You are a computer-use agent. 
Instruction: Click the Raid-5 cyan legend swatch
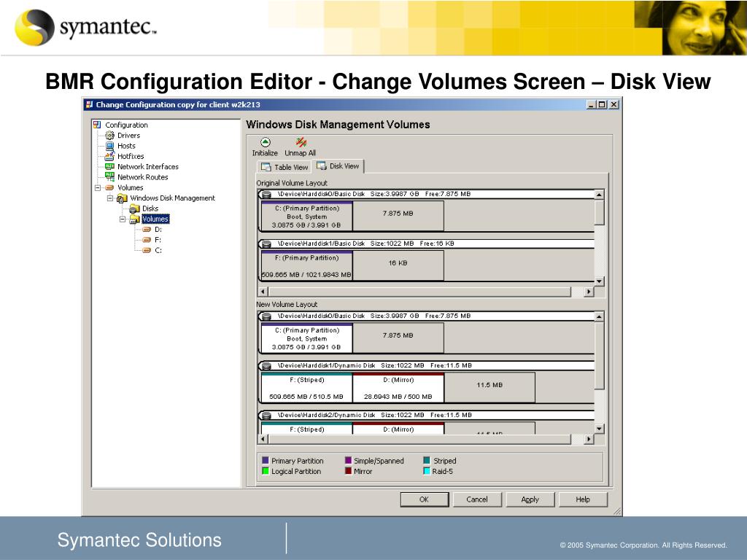(x=427, y=471)
